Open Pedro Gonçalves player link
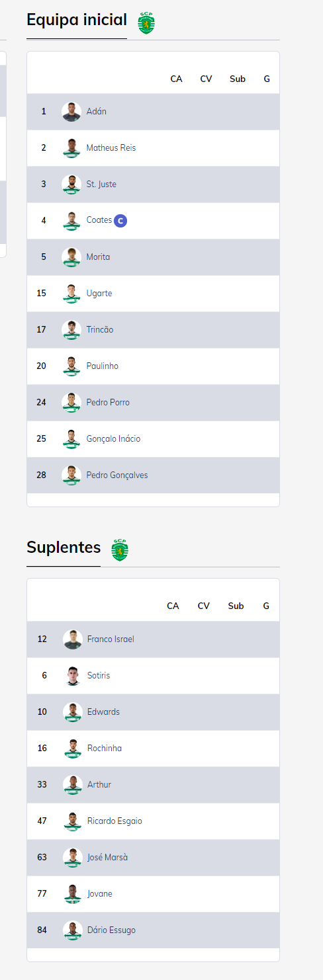 [x=117, y=475]
